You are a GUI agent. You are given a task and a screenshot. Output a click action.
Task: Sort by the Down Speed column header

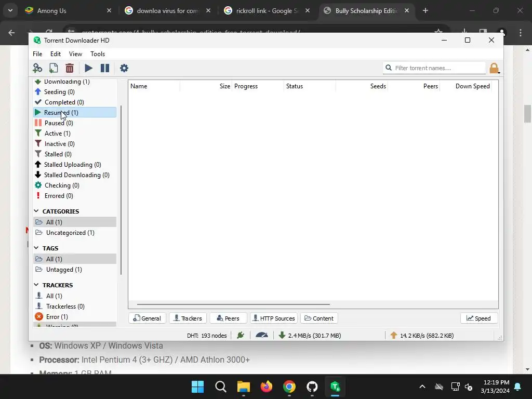point(466,86)
